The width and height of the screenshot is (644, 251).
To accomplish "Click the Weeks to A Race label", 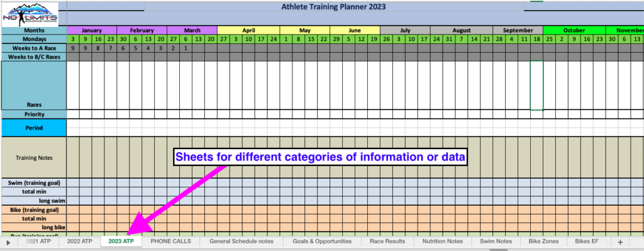I will 34,48.
